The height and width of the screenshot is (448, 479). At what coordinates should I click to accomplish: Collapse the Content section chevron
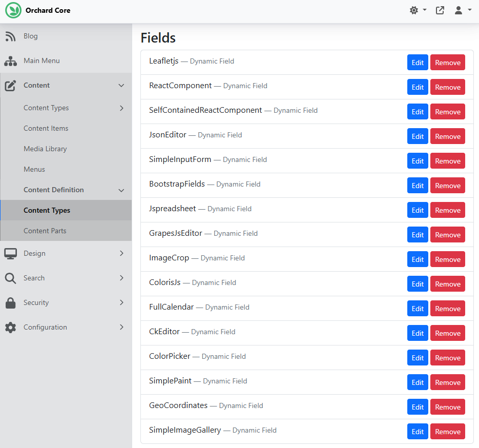tap(121, 86)
